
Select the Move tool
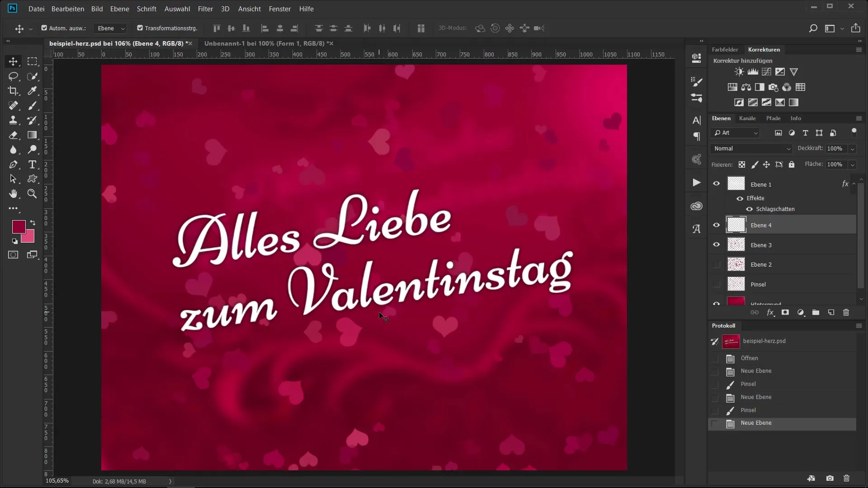pos(13,61)
